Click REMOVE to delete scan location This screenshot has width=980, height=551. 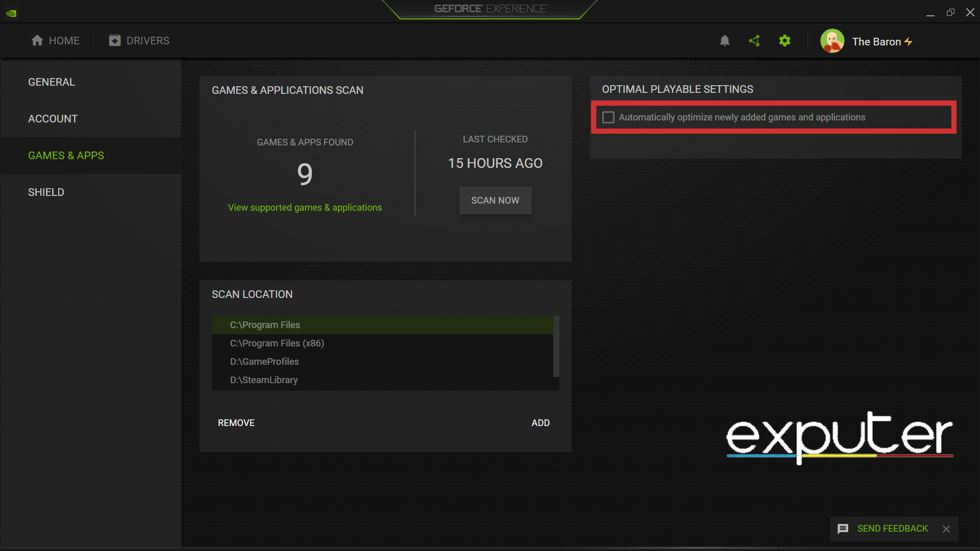[x=236, y=422]
